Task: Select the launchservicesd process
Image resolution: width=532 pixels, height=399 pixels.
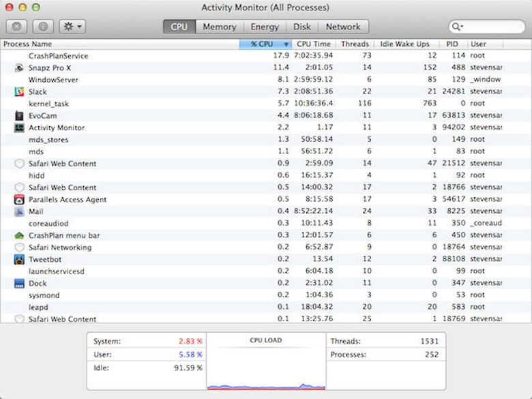Action: coord(266,271)
